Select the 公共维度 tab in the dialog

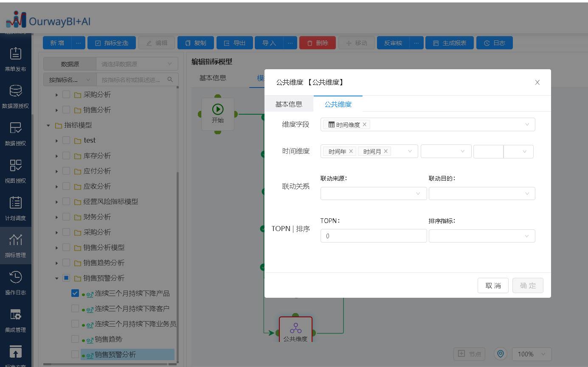click(x=338, y=104)
